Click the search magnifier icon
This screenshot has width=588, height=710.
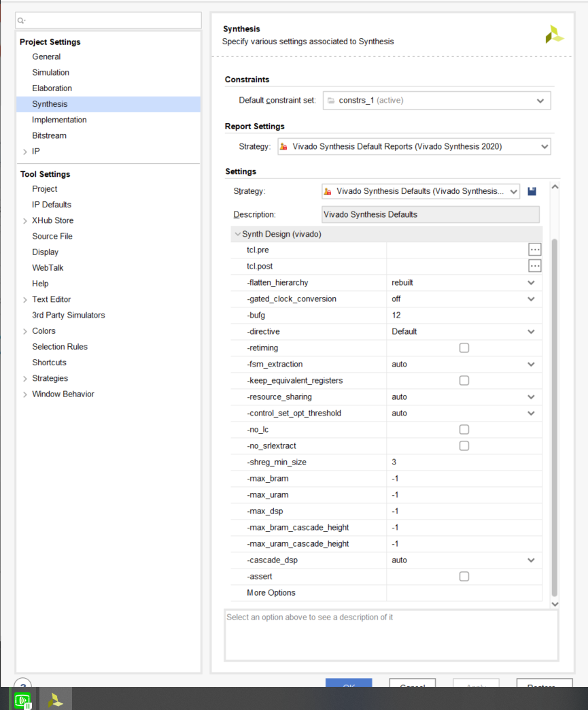click(x=21, y=20)
